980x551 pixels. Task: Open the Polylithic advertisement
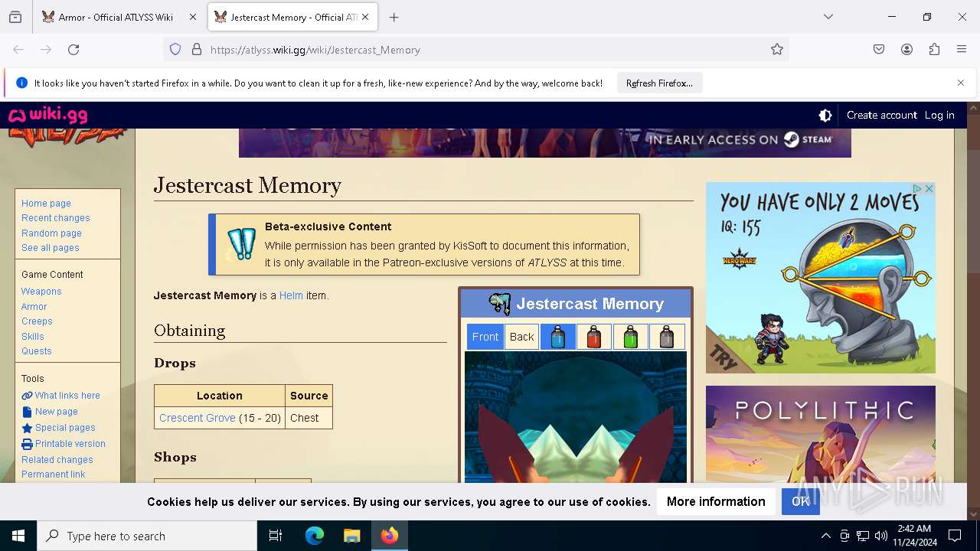point(821,434)
